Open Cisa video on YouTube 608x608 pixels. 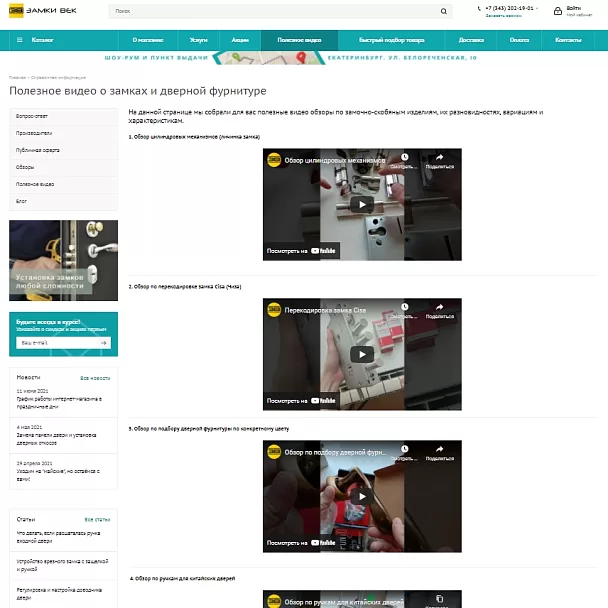[x=301, y=400]
